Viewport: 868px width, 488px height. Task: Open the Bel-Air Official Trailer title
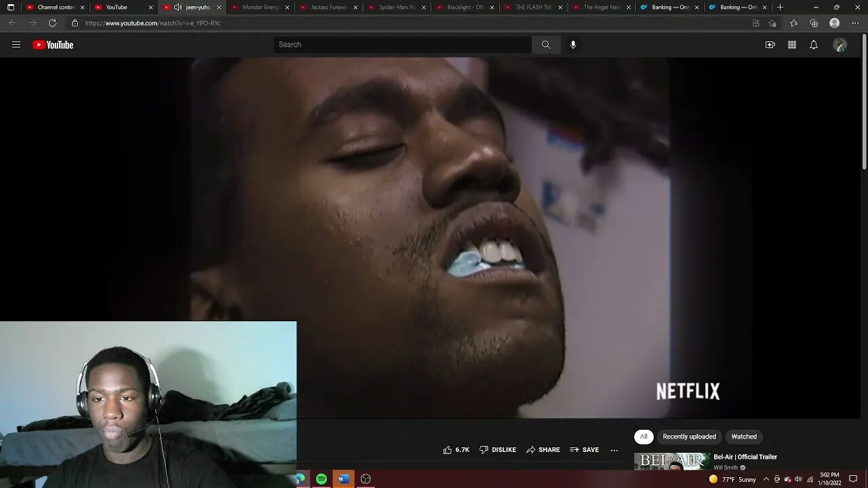(745, 457)
